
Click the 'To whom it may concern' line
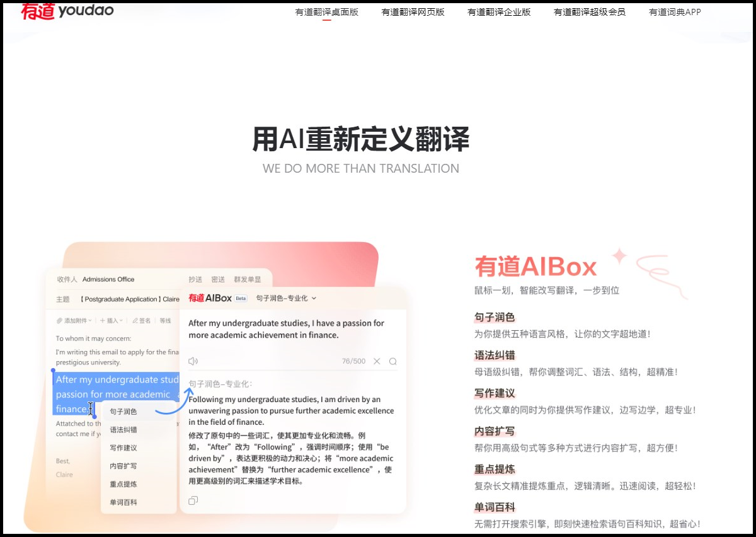93,338
